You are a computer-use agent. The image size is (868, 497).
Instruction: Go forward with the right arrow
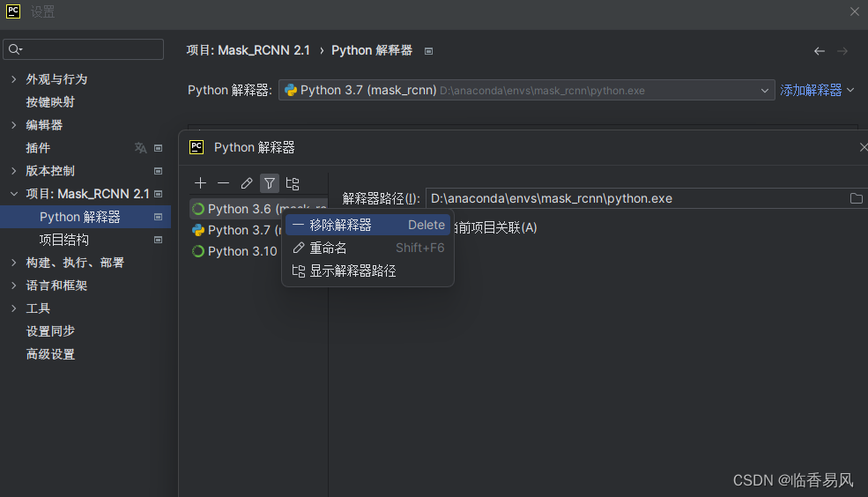tap(842, 51)
